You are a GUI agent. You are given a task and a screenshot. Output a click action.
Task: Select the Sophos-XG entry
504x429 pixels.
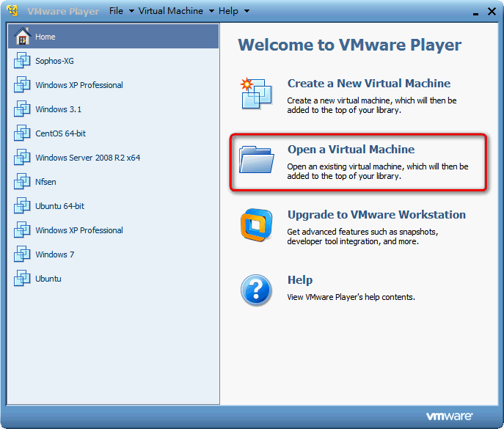(113, 60)
